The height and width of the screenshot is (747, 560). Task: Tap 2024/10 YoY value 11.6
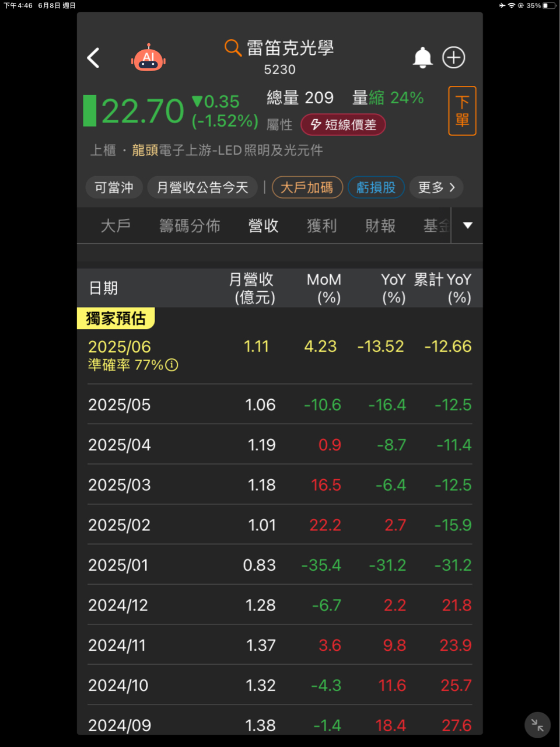(x=392, y=686)
